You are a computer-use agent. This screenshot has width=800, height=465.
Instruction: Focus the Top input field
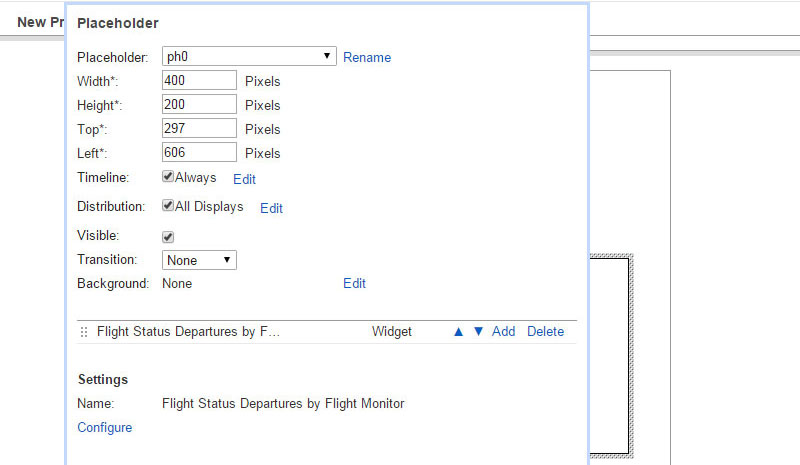(x=199, y=128)
